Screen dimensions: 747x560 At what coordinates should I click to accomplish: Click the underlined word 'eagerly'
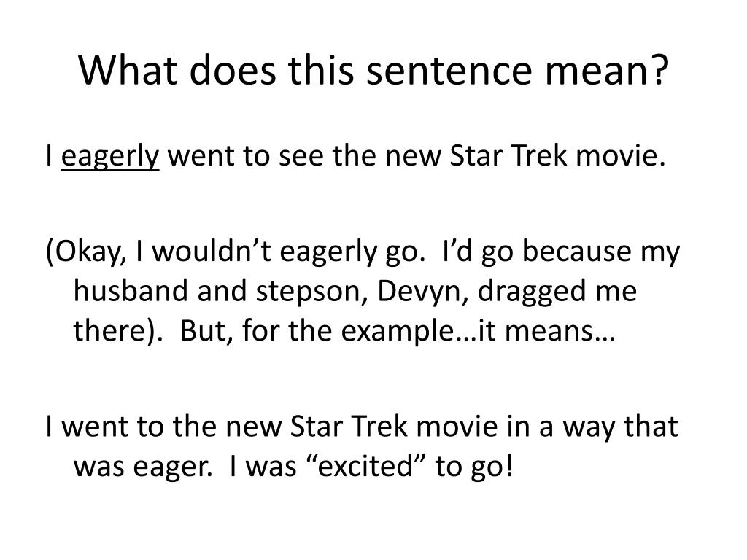[110, 156]
